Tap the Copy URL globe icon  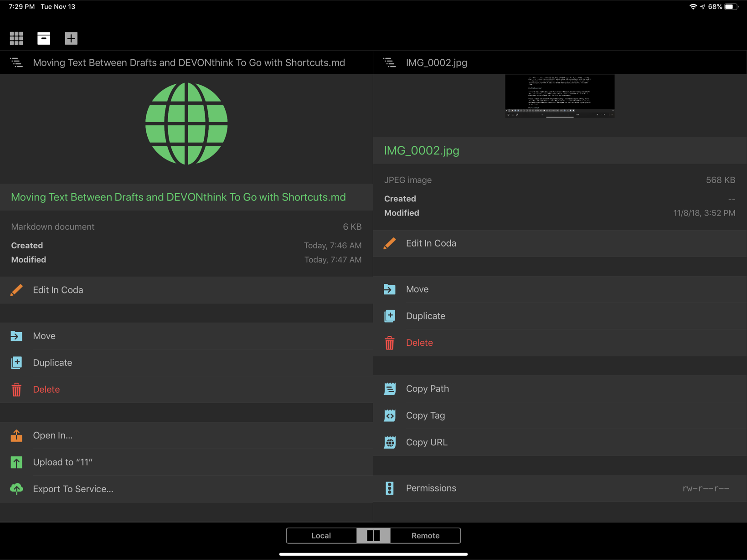click(x=390, y=442)
